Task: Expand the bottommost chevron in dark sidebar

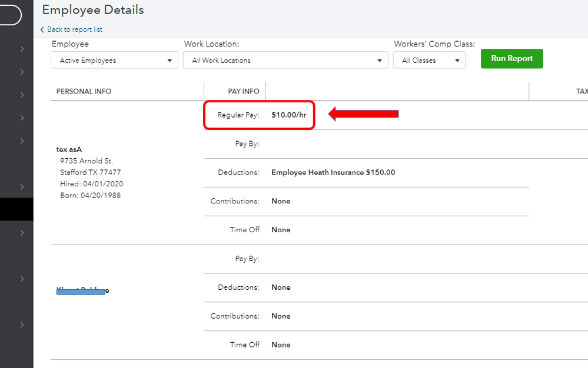Action: click(x=22, y=325)
